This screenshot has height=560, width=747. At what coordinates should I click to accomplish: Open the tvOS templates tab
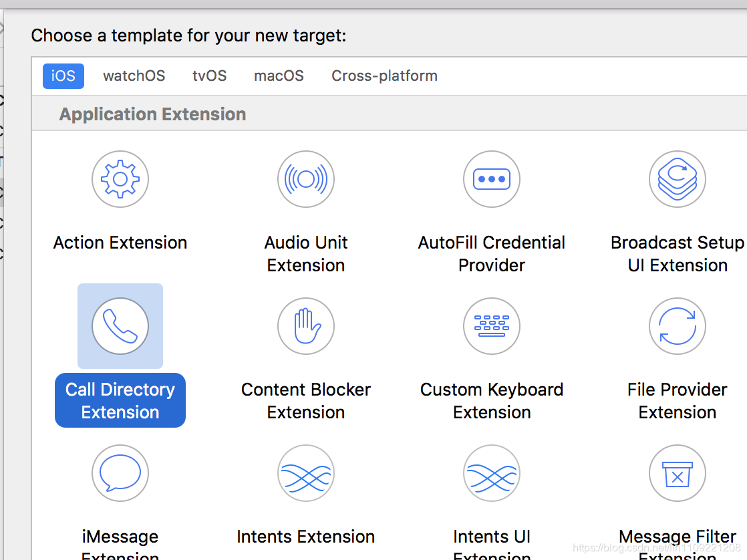[x=210, y=76]
